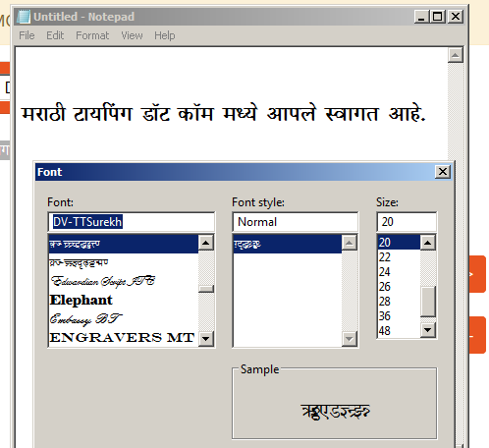489x448 pixels.
Task: Click size list scroll down arrow
Action: point(428,330)
